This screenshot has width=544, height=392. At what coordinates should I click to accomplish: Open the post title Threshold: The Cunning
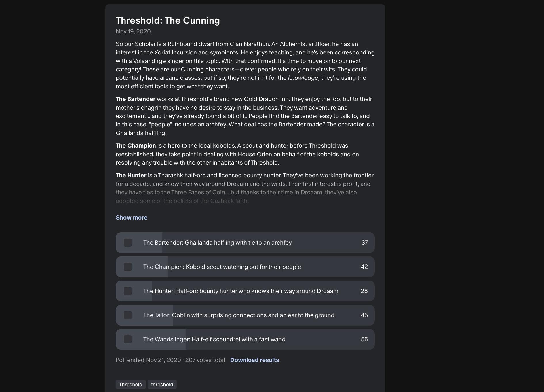[x=168, y=20]
